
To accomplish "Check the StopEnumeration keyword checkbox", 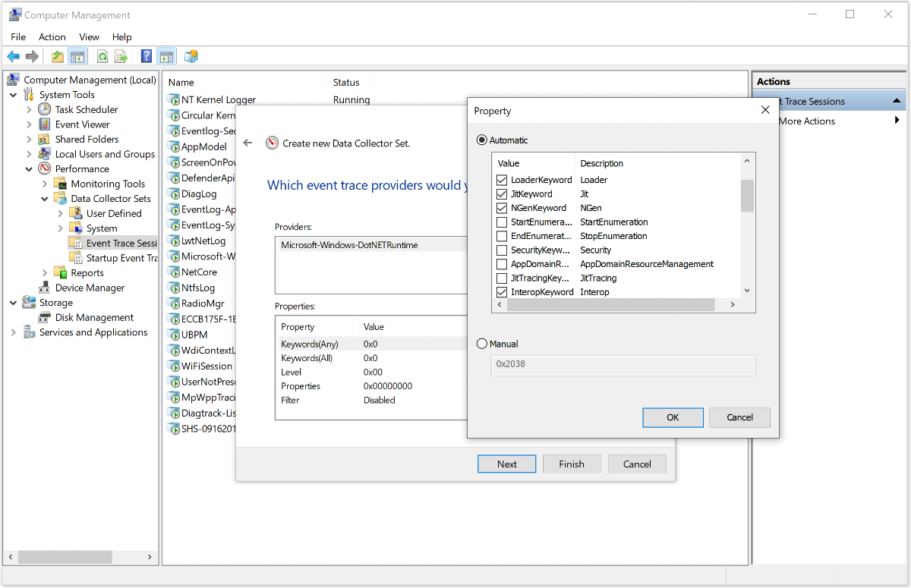I will [502, 236].
